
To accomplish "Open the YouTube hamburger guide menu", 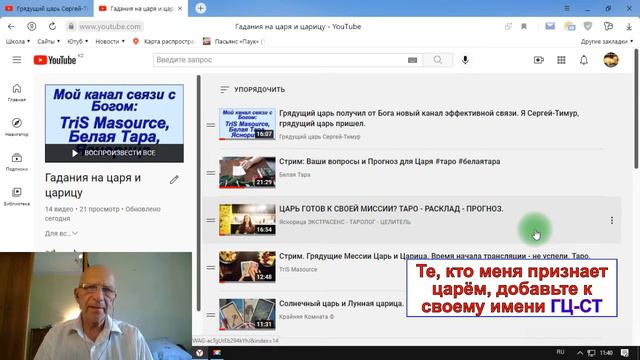I will pos(17,60).
